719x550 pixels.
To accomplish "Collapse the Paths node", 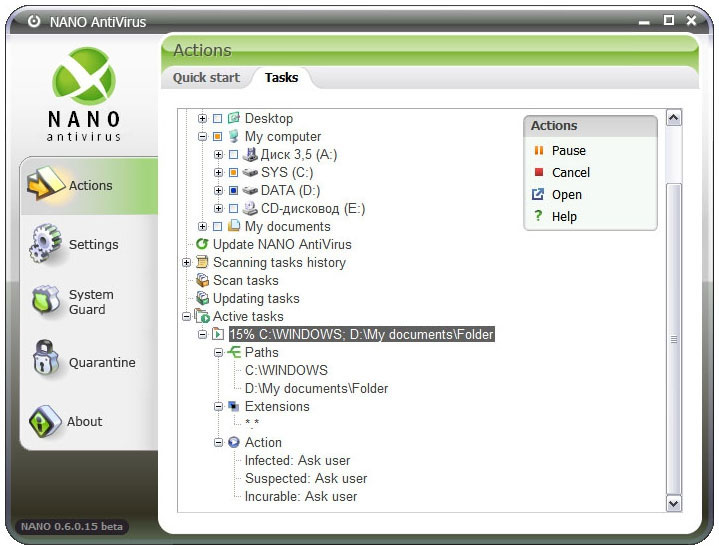I will tap(218, 352).
